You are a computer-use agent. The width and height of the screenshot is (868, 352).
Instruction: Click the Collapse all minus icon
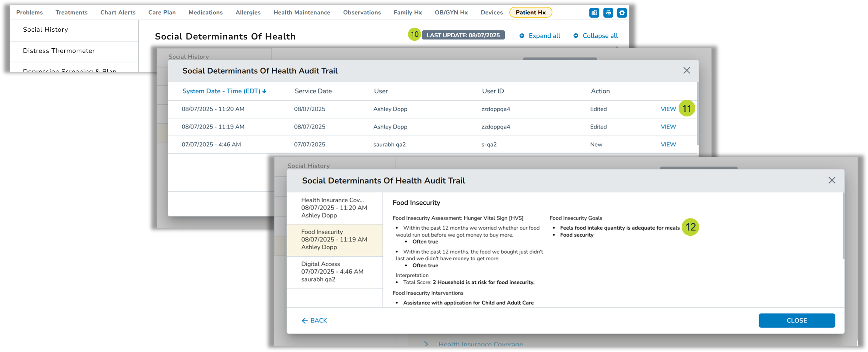click(575, 36)
